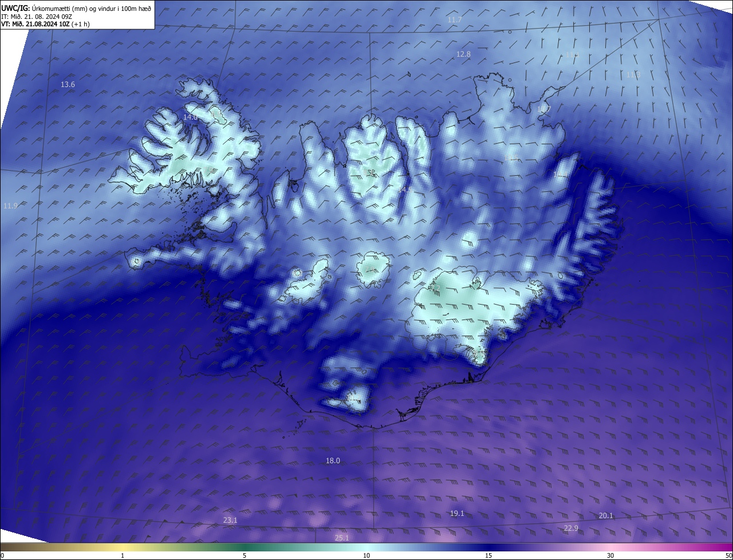The height and width of the screenshot is (560, 733).
Task: Click the 23.1 value label
Action: 230,520
